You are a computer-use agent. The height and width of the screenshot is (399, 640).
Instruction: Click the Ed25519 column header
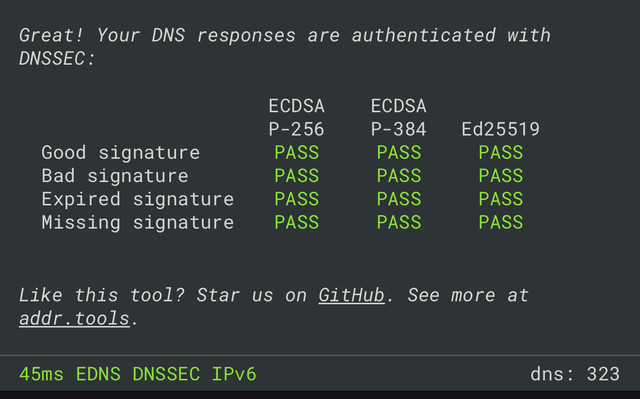[x=500, y=129]
